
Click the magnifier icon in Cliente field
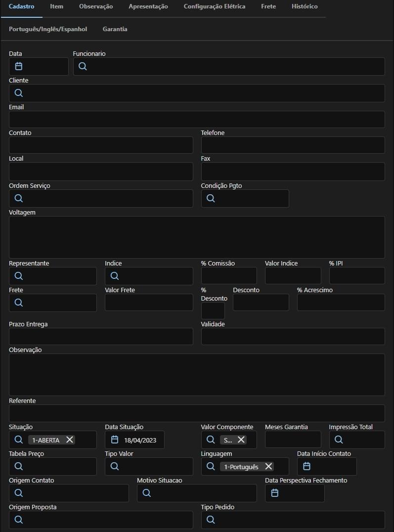point(19,93)
